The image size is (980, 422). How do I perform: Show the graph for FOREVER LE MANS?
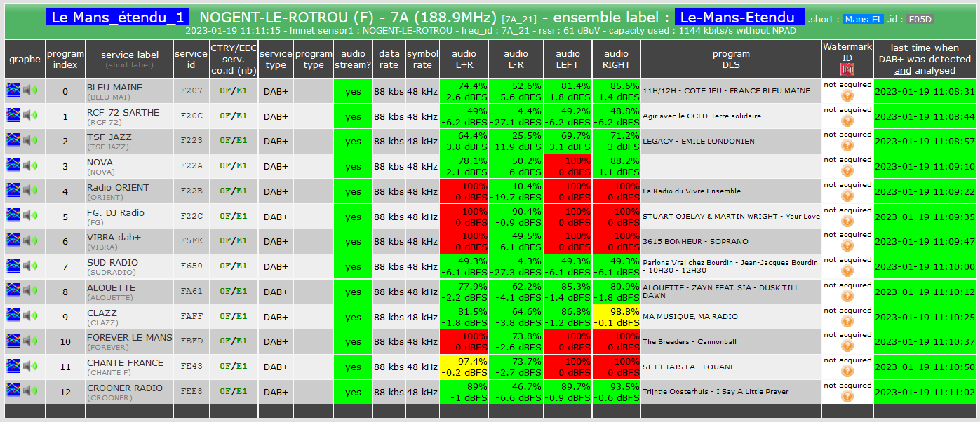[13, 341]
